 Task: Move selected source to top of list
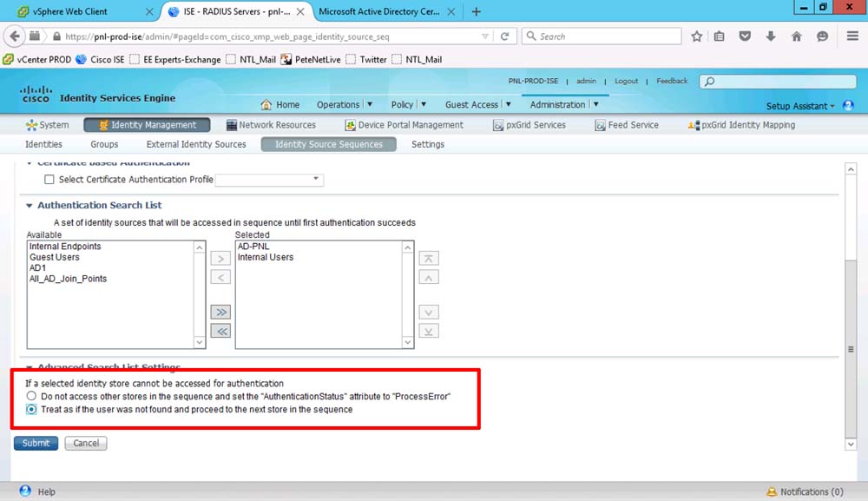[429, 259]
